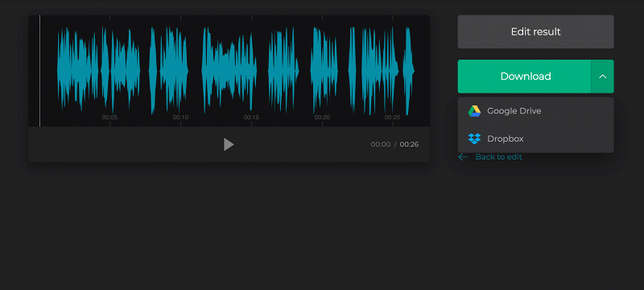The height and width of the screenshot is (290, 644).
Task: Save to Google Drive
Action: (535, 111)
